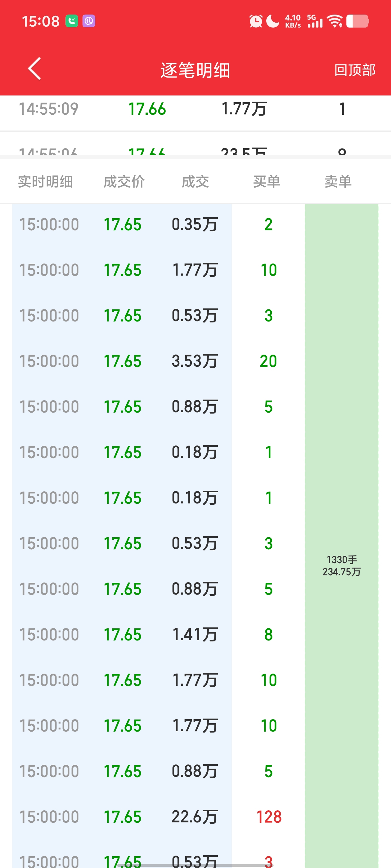Tap the green phone call status icon
The height and width of the screenshot is (868, 391).
[x=71, y=21]
